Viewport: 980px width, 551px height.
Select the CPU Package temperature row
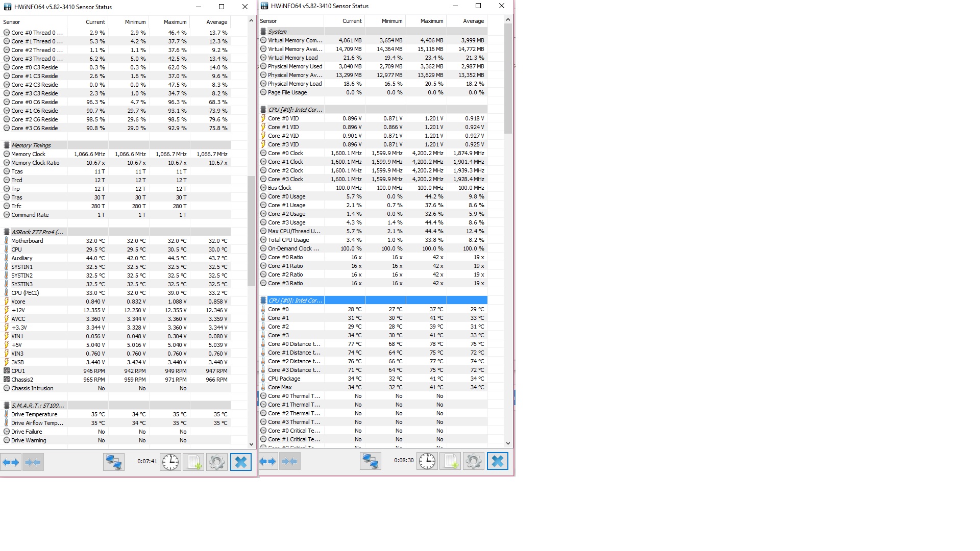pos(284,379)
